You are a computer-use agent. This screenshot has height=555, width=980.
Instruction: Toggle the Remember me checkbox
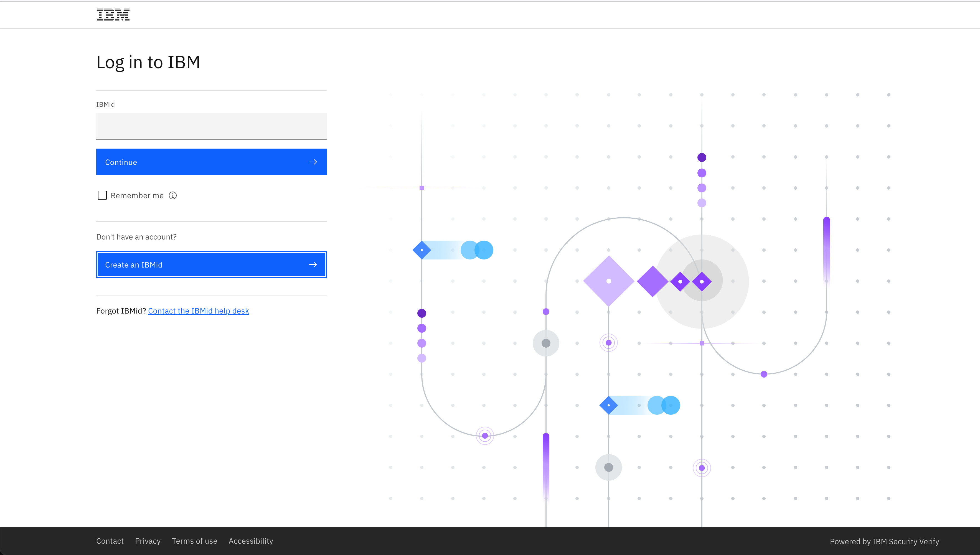102,195
